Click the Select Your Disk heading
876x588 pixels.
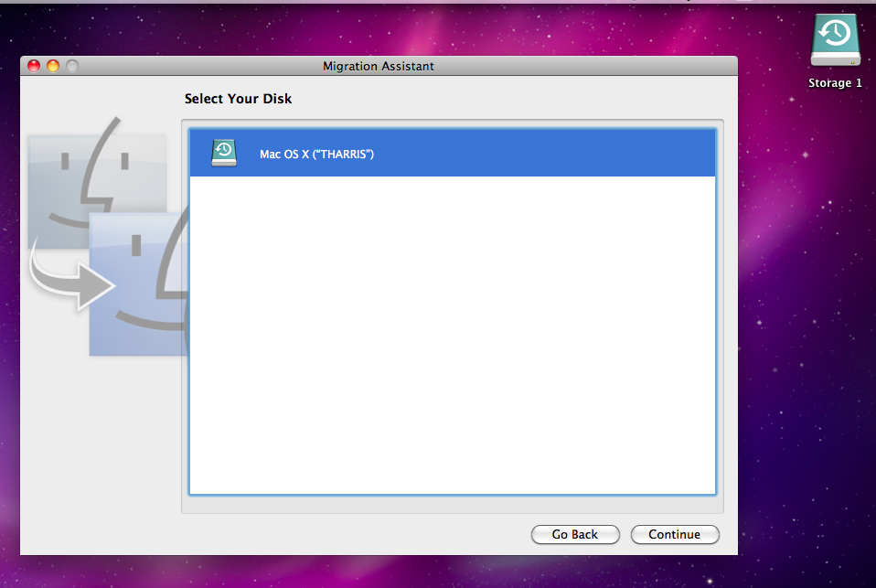point(238,99)
